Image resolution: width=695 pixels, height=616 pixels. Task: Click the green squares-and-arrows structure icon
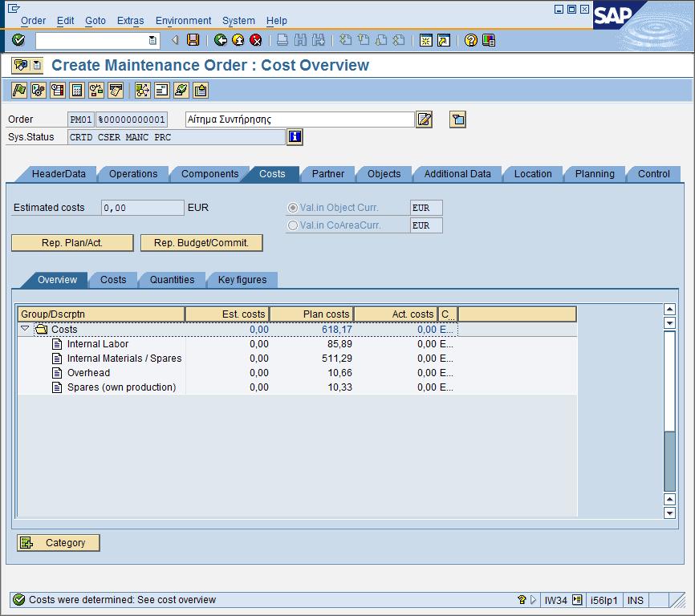[x=143, y=91]
